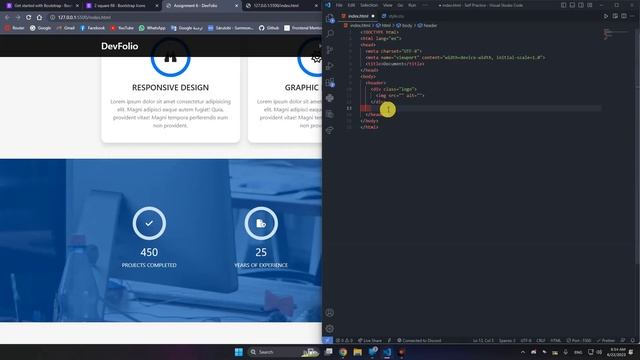Click the html breadcrumb in editor

pos(384,25)
